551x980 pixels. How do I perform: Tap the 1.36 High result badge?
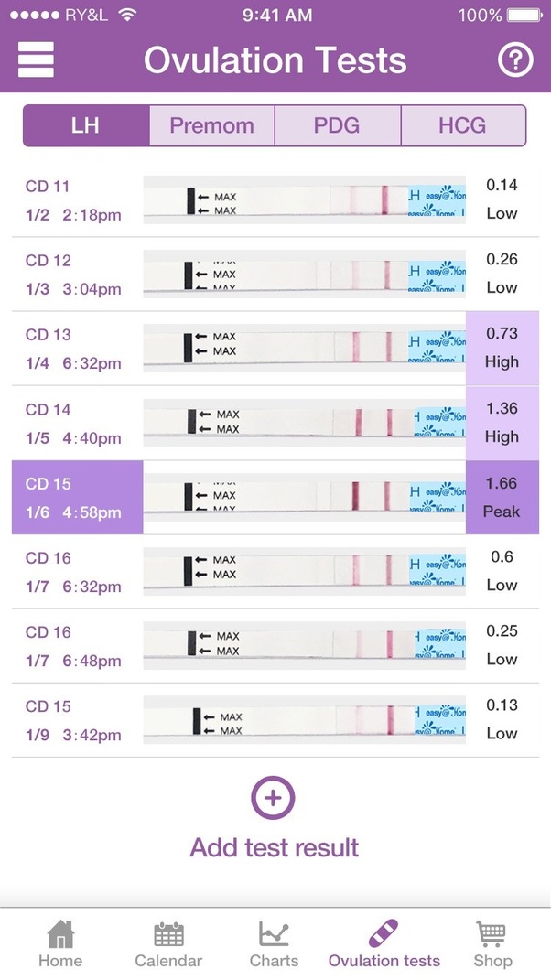pos(502,423)
